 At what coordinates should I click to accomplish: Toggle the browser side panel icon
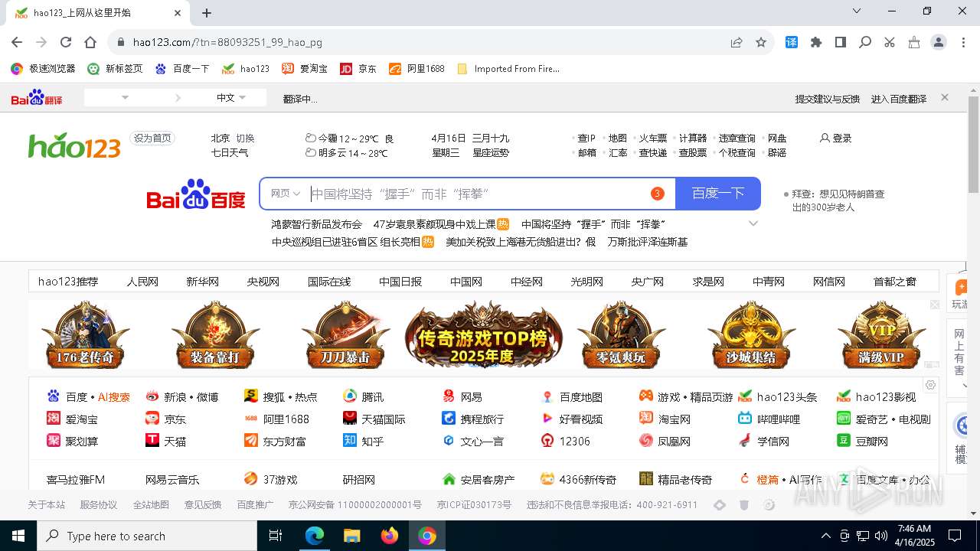(x=841, y=42)
